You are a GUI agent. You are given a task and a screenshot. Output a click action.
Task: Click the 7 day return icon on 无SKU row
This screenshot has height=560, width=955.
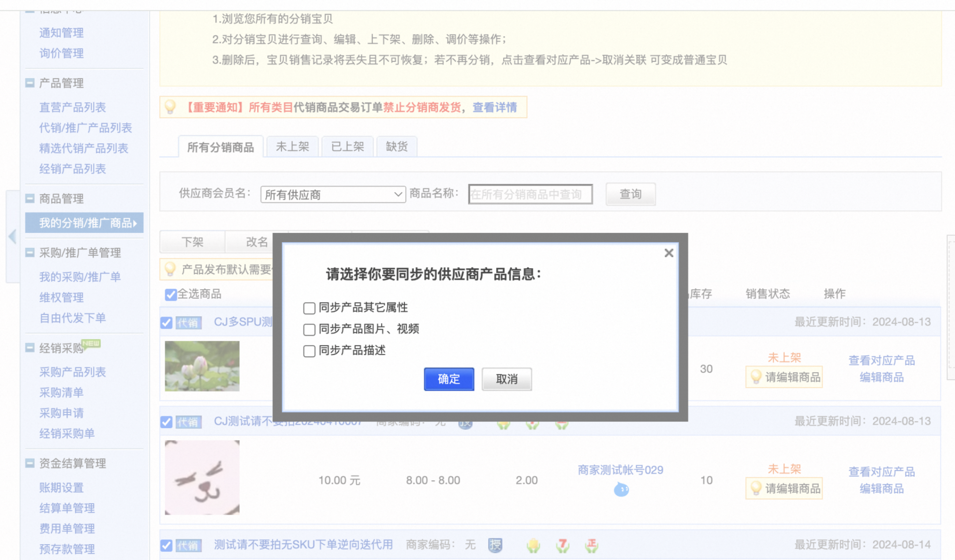click(x=563, y=545)
